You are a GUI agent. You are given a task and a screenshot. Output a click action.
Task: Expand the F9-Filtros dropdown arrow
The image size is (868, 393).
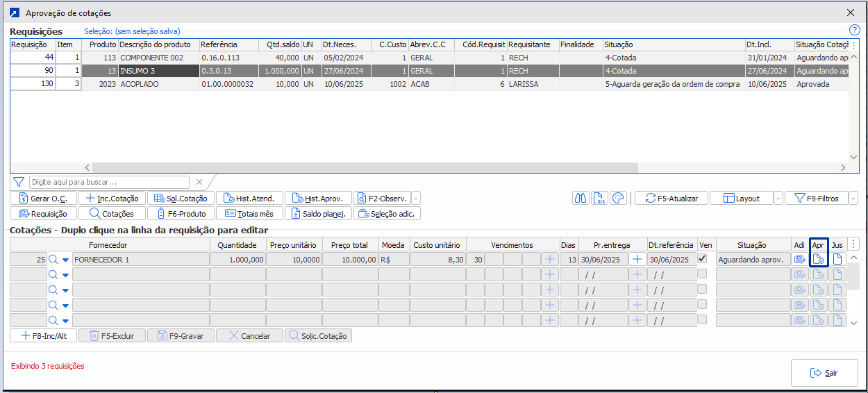click(853, 199)
